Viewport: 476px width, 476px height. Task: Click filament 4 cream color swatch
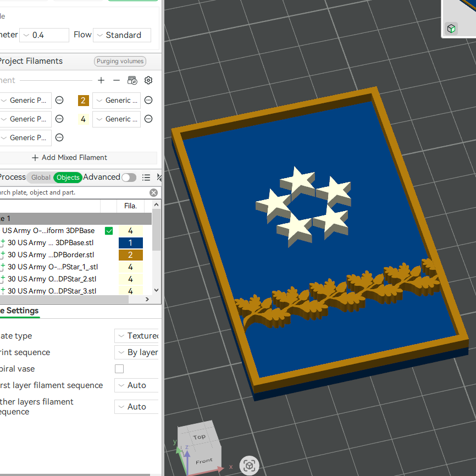coord(83,119)
